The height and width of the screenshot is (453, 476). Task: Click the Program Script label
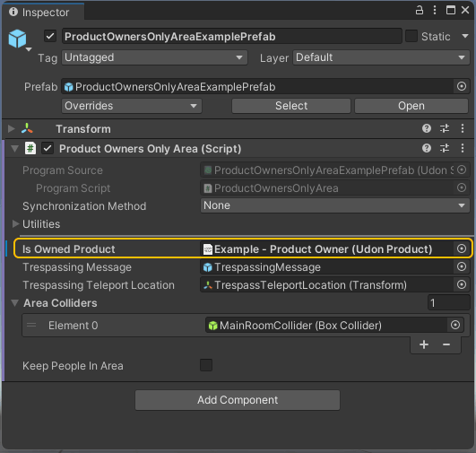tap(74, 188)
